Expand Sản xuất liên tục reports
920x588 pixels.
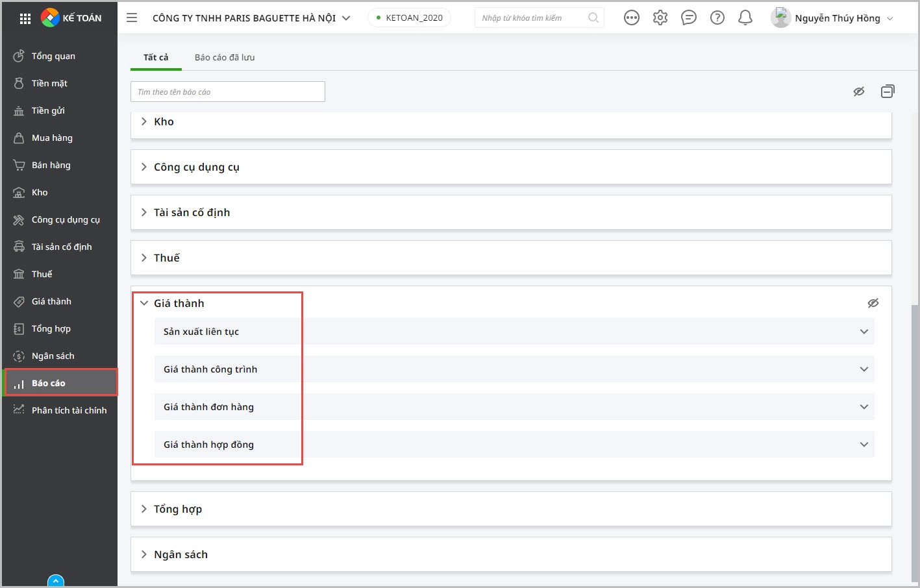point(864,332)
